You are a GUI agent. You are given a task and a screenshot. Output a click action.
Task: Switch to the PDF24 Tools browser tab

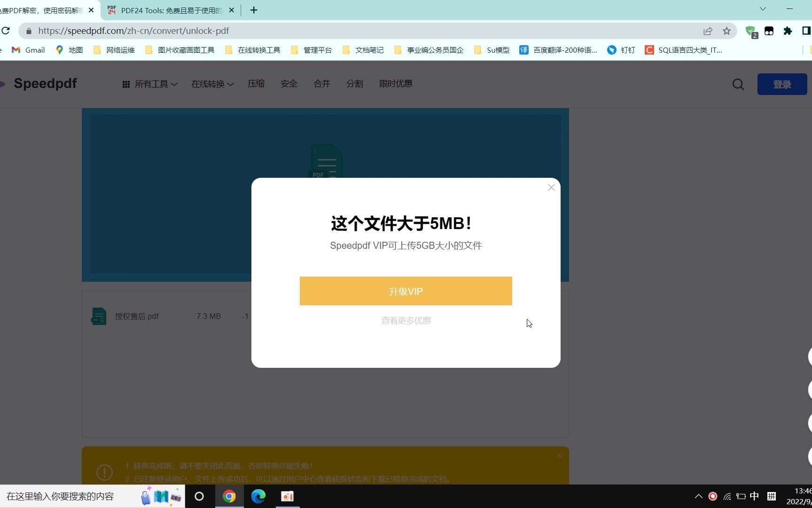(x=171, y=10)
